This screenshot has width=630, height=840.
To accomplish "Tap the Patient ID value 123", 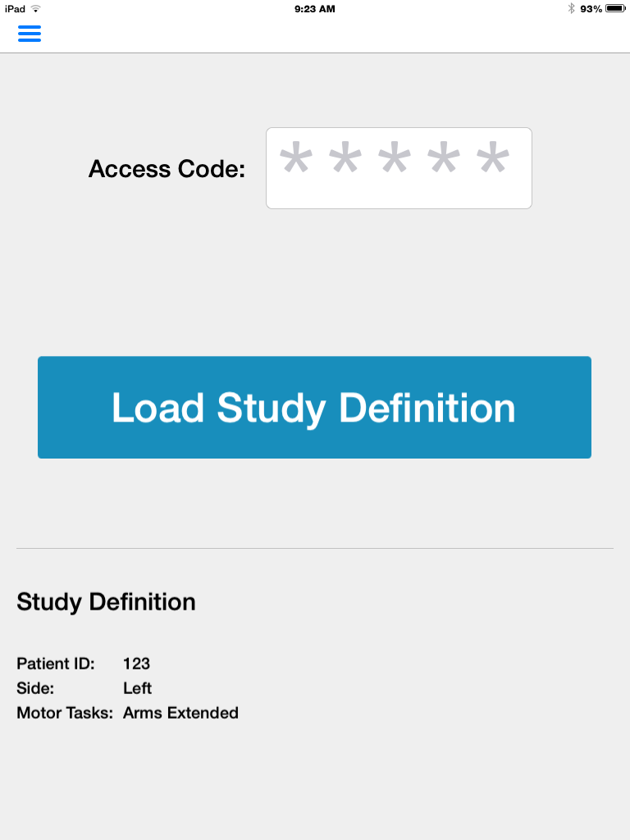I will click(137, 664).
